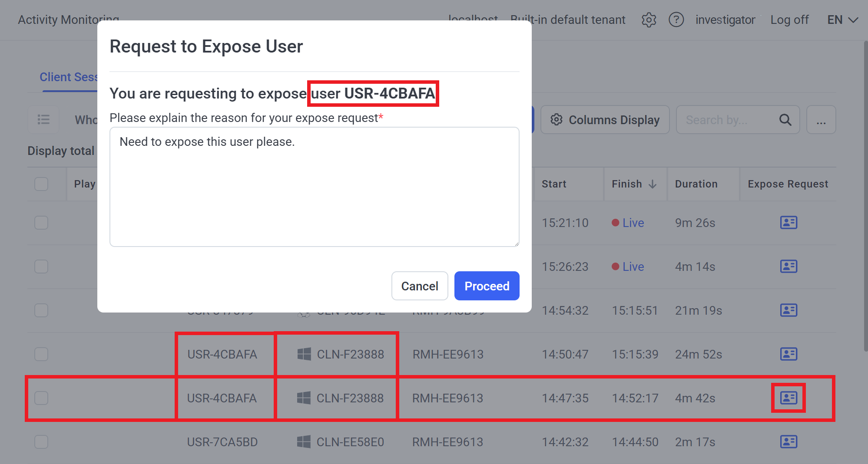Image resolution: width=868 pixels, height=464 pixels.
Task: Click expose request icon for 14:42:32 session
Action: point(788,442)
